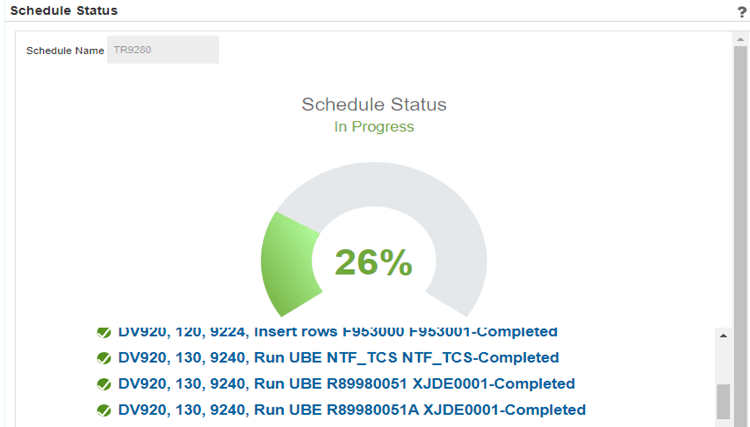Click the green completed segment of the gauge
This screenshot has width=750, height=427.
click(288, 259)
